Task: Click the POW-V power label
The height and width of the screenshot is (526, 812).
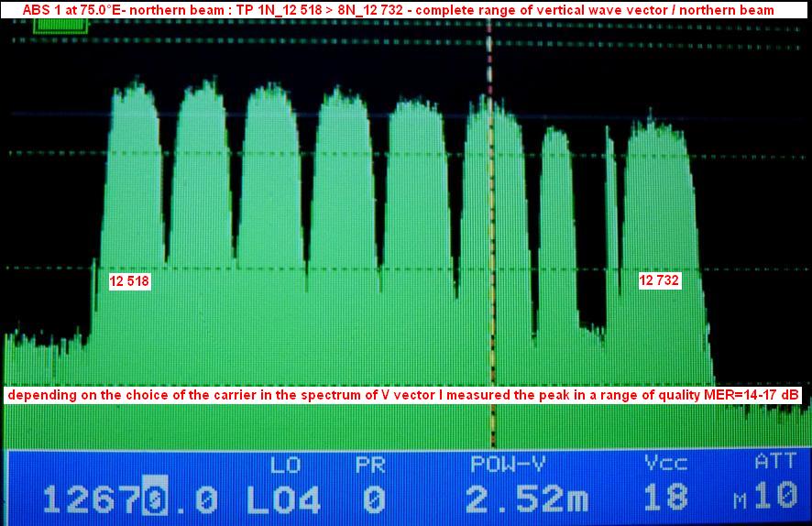Action: coord(506,465)
